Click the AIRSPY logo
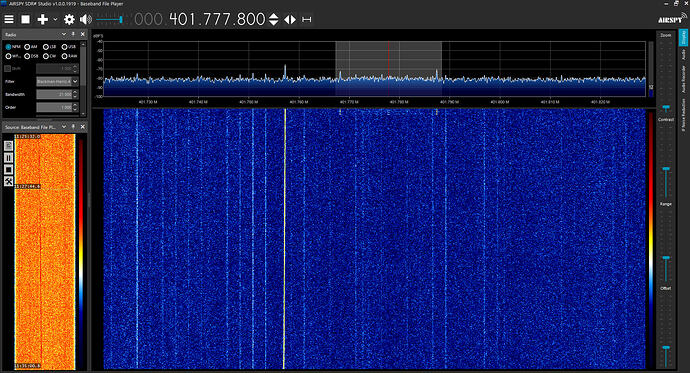Image resolution: width=690 pixels, height=373 pixels. pos(672,19)
